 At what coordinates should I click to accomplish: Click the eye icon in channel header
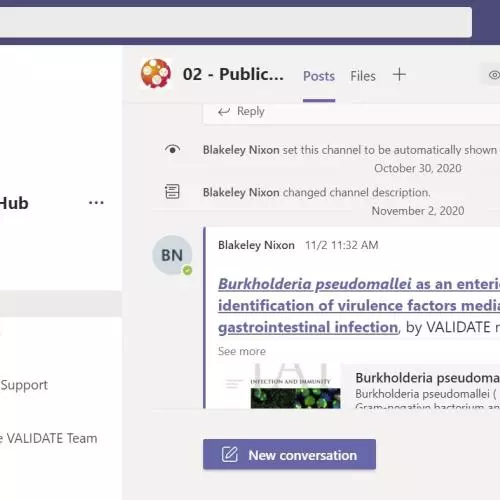(x=494, y=75)
